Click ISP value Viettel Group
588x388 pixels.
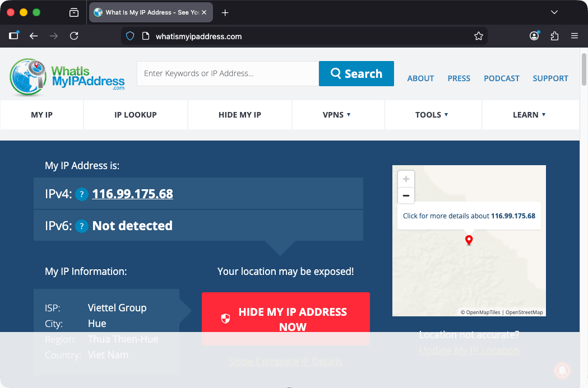[x=117, y=308]
